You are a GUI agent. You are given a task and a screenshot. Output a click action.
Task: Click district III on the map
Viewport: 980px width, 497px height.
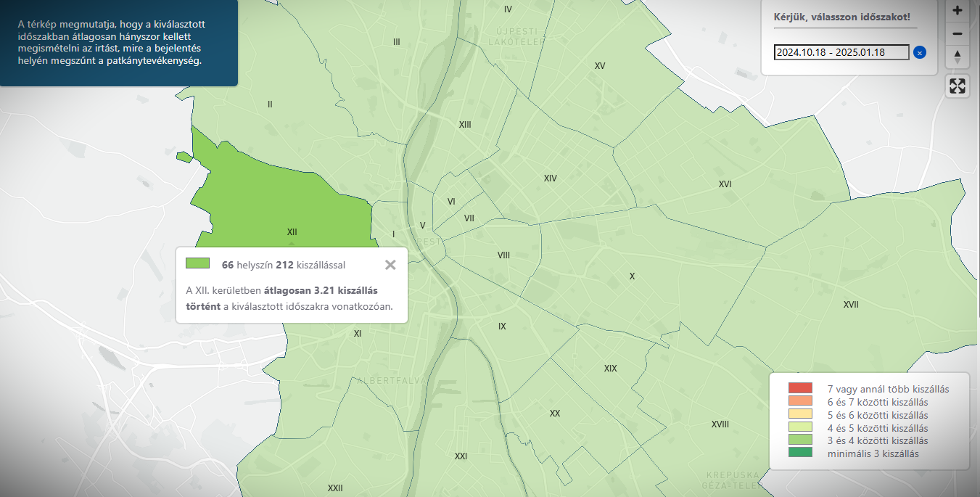tap(396, 42)
